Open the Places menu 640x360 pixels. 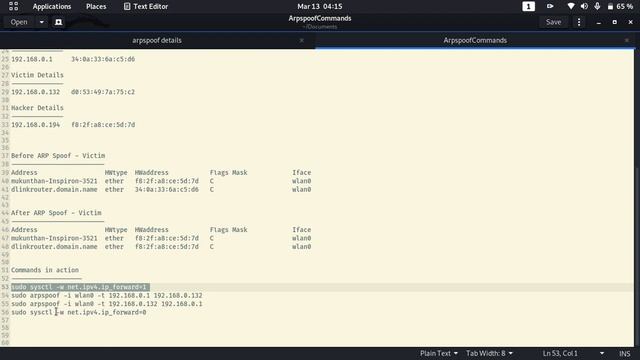coord(96,7)
